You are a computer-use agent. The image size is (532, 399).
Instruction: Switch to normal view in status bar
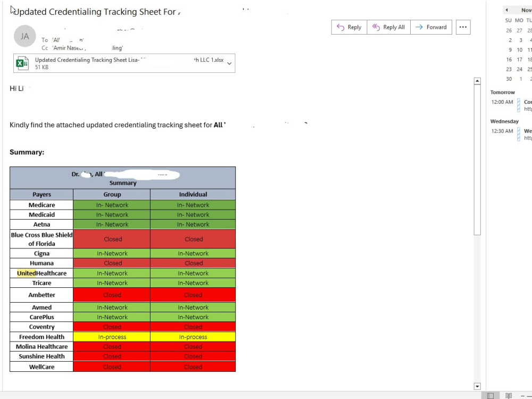(x=491, y=396)
